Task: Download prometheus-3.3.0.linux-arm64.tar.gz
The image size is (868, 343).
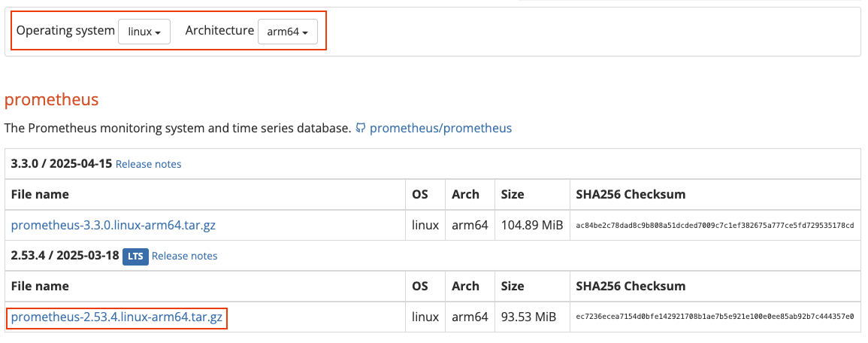Action: [x=113, y=225]
